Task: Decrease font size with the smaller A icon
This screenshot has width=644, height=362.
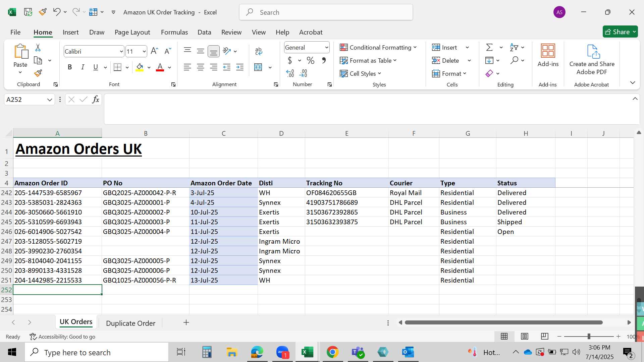Action: 168,51
